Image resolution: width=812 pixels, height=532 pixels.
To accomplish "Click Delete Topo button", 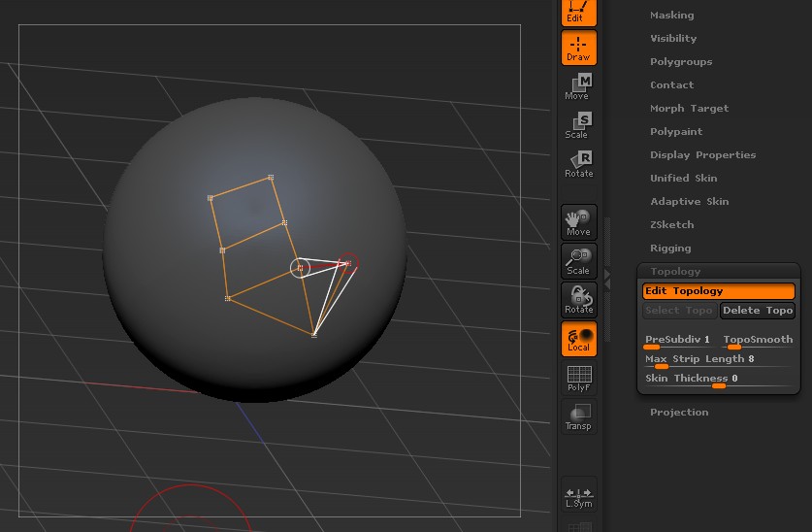I will click(x=758, y=311).
